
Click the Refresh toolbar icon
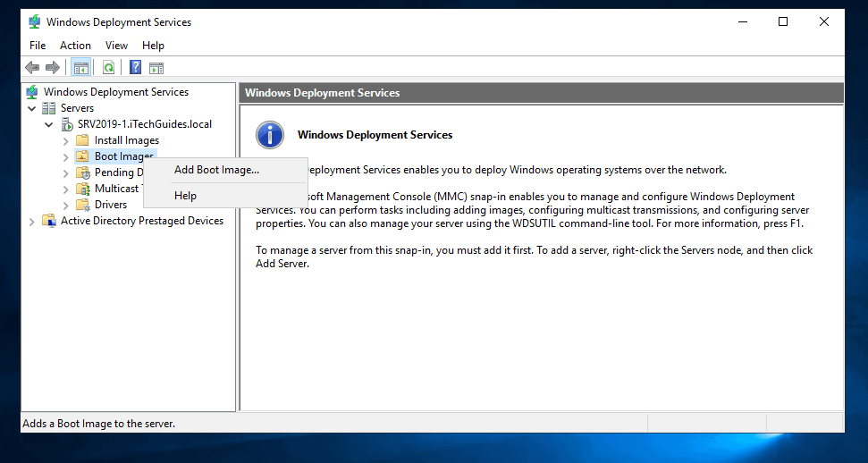[108, 68]
